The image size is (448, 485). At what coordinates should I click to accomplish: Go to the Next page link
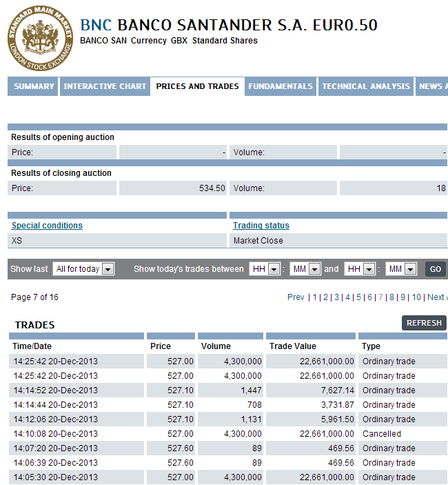(437, 297)
